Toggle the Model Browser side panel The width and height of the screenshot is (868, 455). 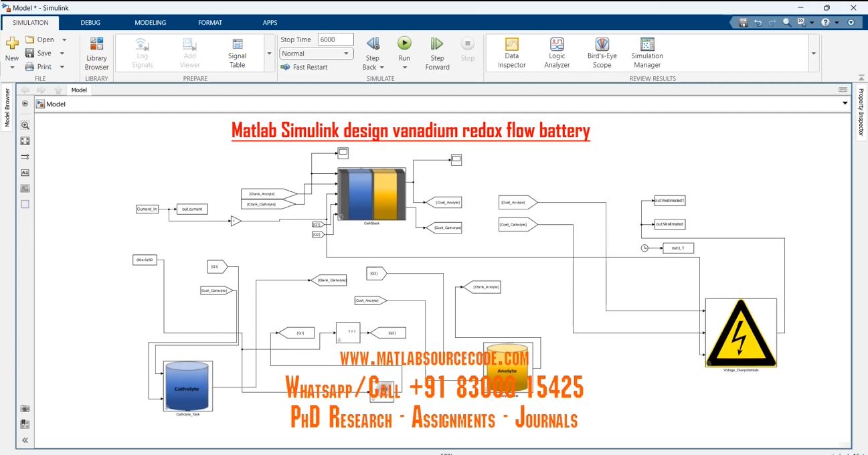(7, 108)
